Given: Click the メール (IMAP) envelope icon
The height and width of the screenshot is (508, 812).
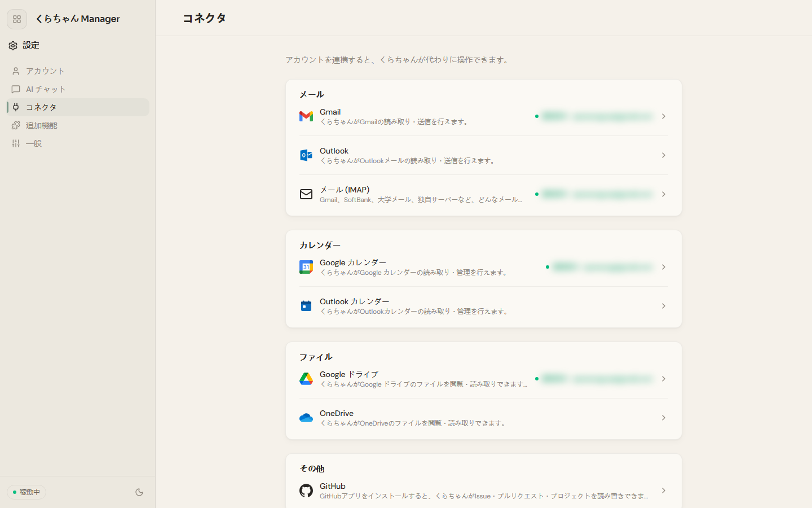Looking at the screenshot, I should click(306, 194).
